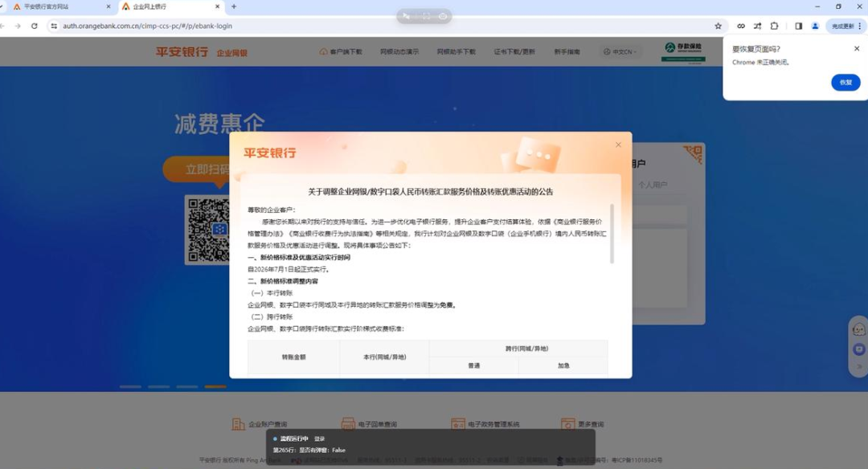Click the second carousel indicator
The width and height of the screenshot is (868, 469).
coord(159,386)
